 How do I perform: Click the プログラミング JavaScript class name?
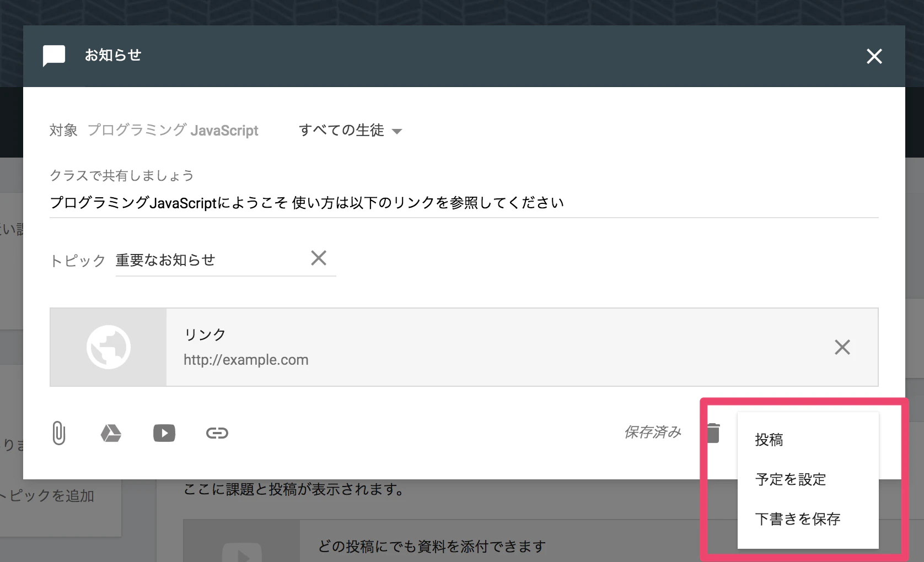[173, 131]
